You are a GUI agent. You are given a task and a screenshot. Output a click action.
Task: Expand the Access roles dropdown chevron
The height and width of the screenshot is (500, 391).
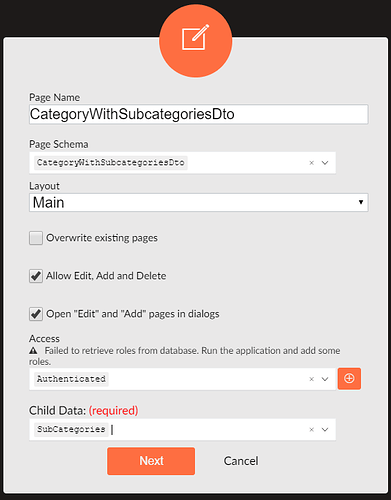[x=325, y=379]
